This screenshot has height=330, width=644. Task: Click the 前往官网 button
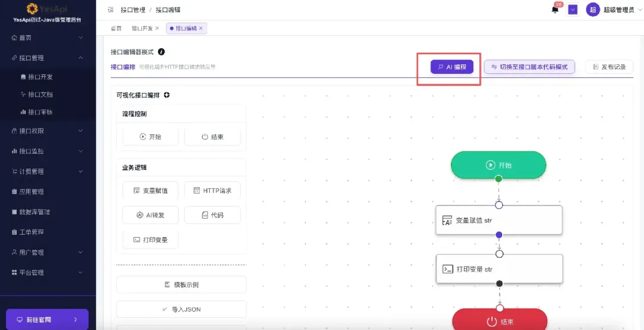point(47,319)
